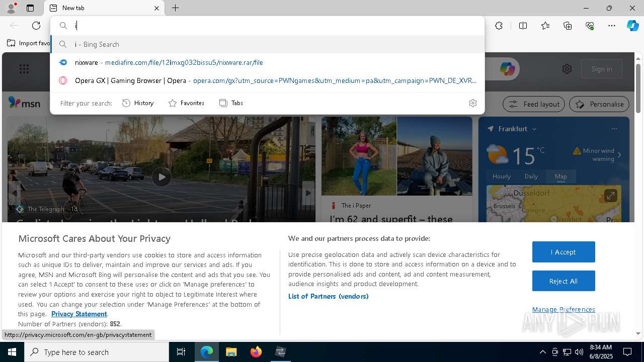Viewport: 644px width, 362px height.
Task: Open the MSN apps grid icon
Action: 24,69
